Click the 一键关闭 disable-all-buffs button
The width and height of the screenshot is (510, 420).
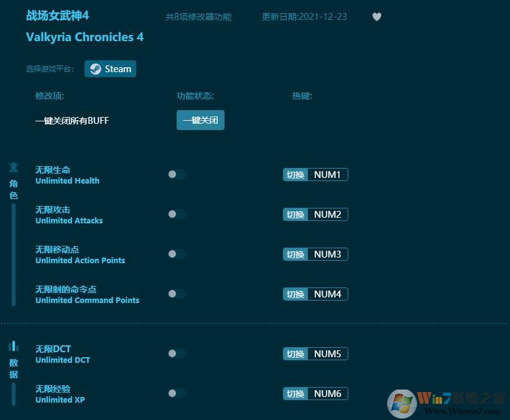200,119
